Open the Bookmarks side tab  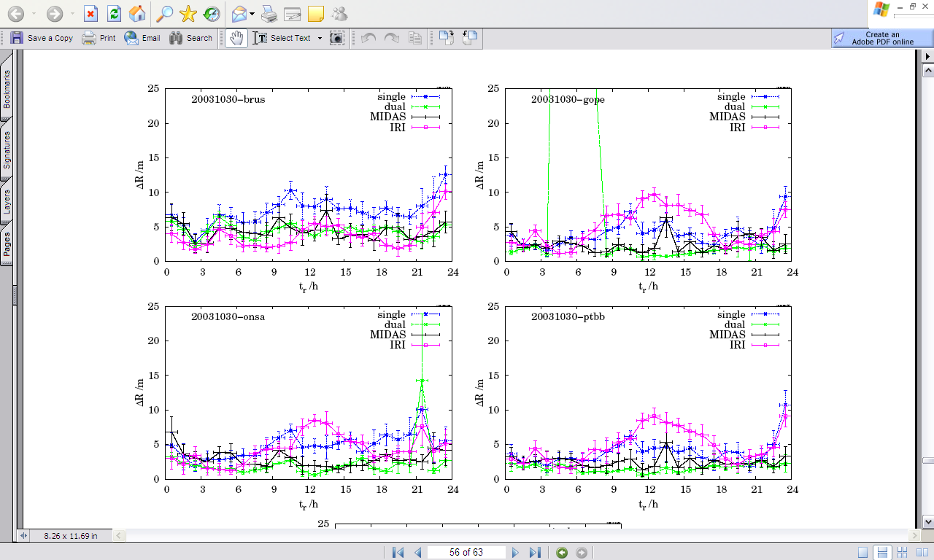click(x=7, y=88)
